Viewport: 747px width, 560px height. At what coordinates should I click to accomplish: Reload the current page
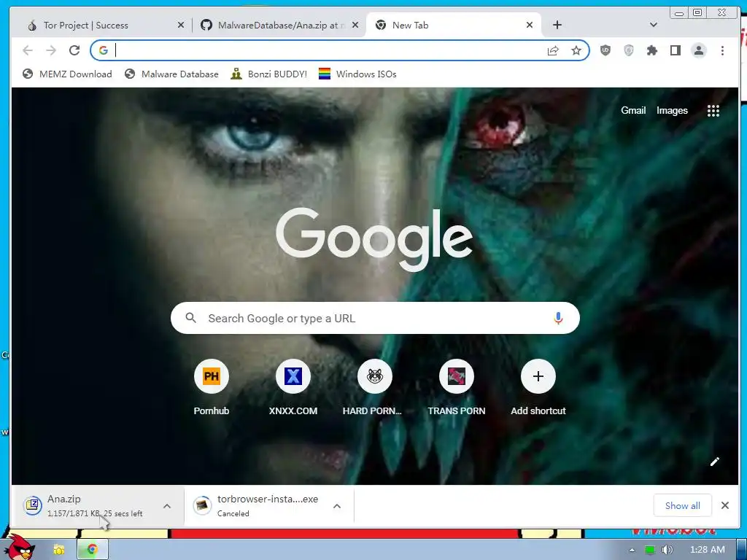pos(74,50)
